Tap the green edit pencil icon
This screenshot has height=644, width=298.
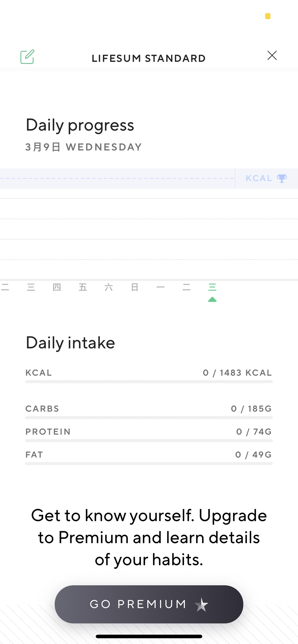[x=27, y=57]
